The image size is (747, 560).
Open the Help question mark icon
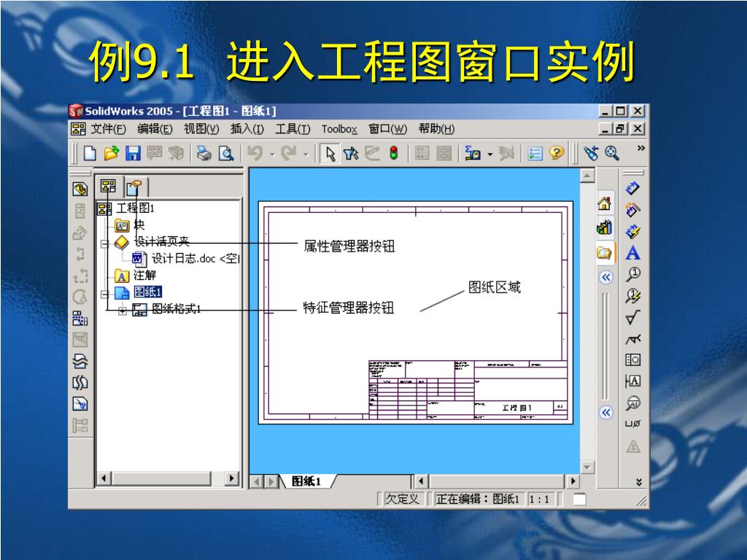pos(557,153)
